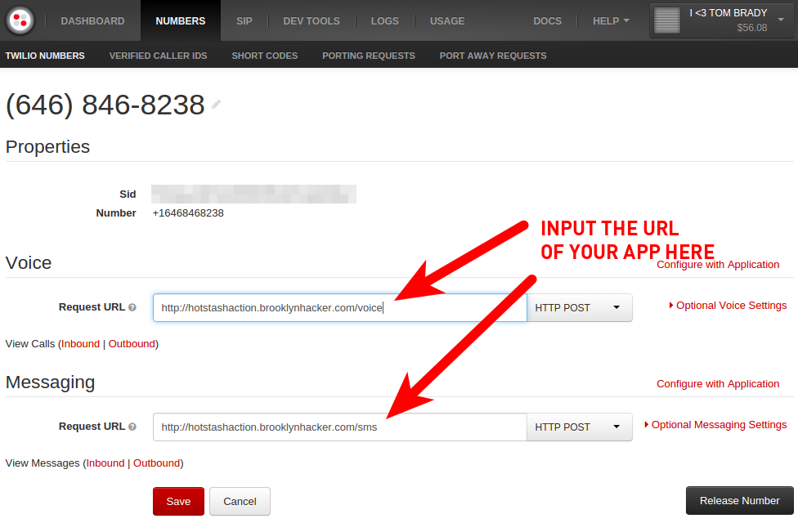Screen dimensions: 798x532
Task: Click the account avatar thumbnail
Action: coord(666,20)
